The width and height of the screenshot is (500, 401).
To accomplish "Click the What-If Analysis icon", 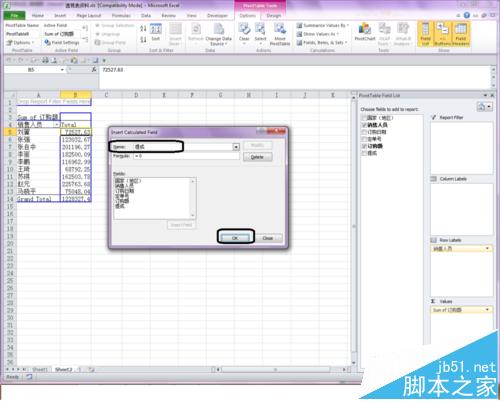I will [402, 34].
